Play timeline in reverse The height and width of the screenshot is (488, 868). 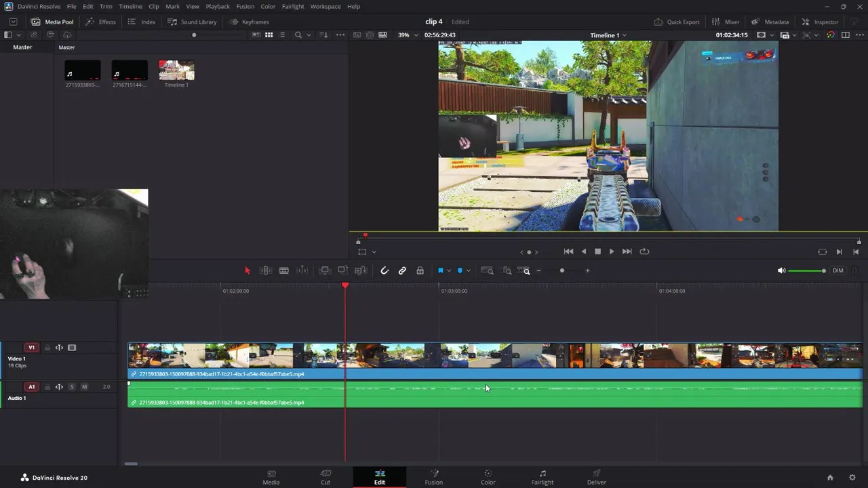(584, 251)
